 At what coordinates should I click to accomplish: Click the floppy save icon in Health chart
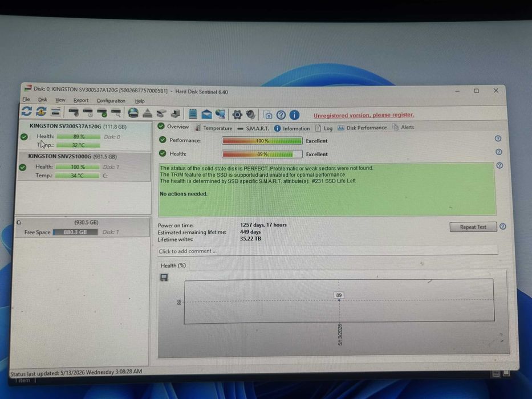164,278
